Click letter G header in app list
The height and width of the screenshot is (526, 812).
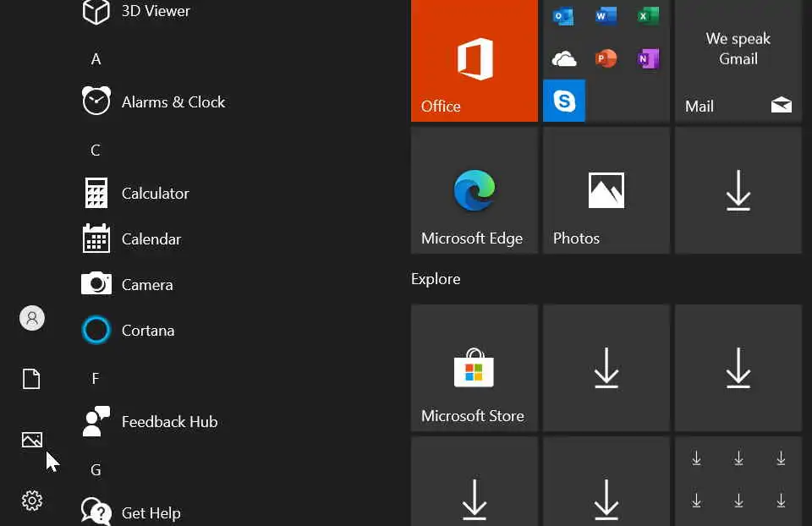(x=96, y=469)
